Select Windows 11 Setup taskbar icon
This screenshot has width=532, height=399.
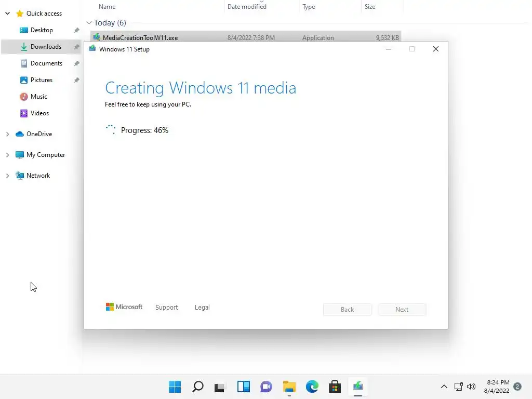(358, 386)
